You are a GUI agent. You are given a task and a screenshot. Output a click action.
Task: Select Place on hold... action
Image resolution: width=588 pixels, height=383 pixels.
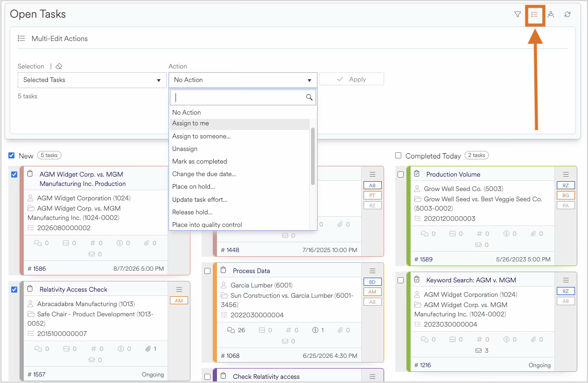pyautogui.click(x=240, y=187)
